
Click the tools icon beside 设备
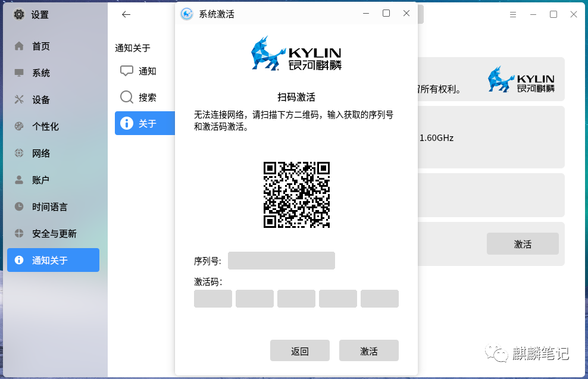19,99
